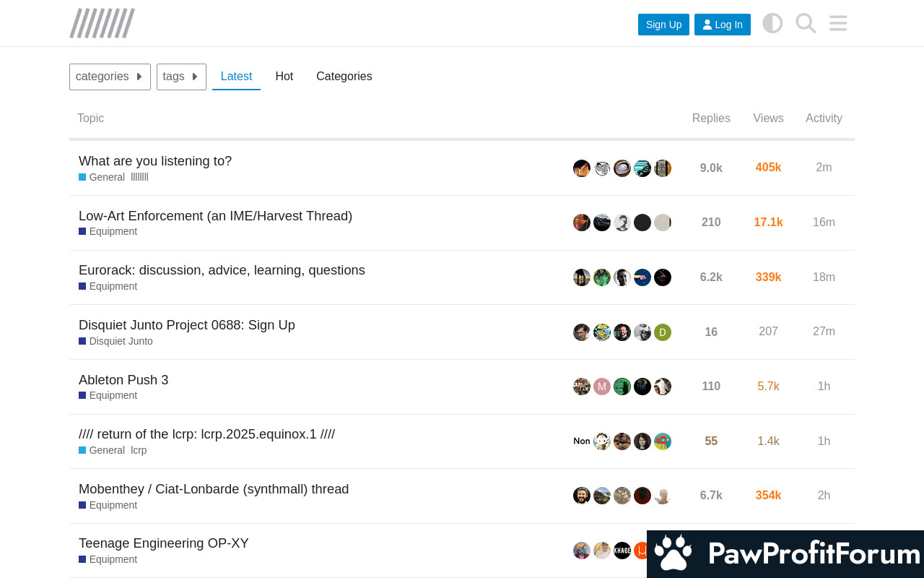Click green avatar in Eurorack row
The width and height of the screenshot is (924, 578).
(602, 277)
